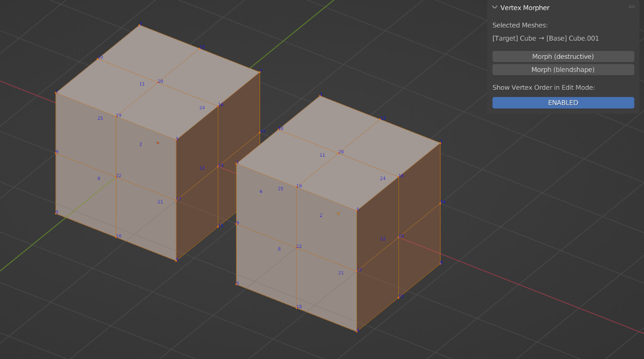Click the [Target] Cube → [Base] Cube.001 text
This screenshot has width=644, height=359.
[x=545, y=38]
